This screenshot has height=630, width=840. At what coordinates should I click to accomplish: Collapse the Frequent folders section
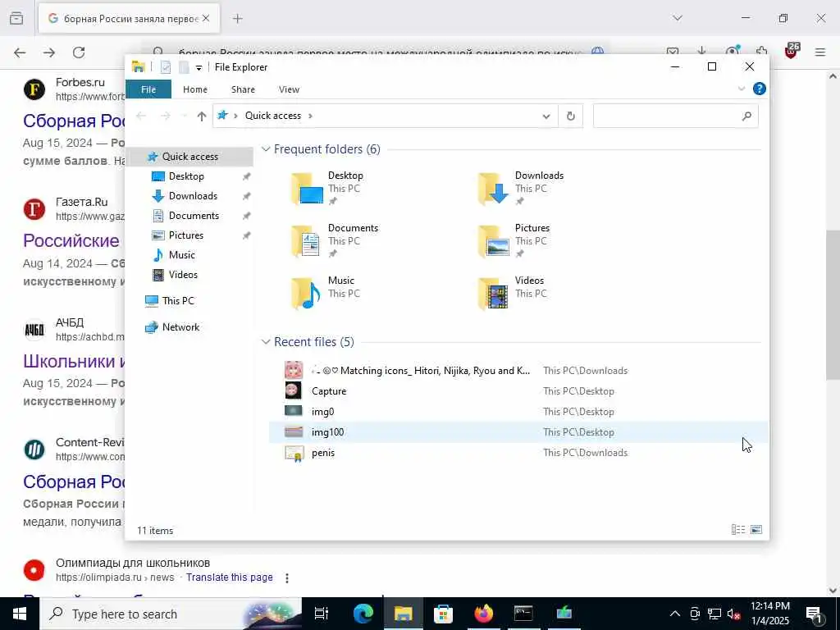click(266, 149)
